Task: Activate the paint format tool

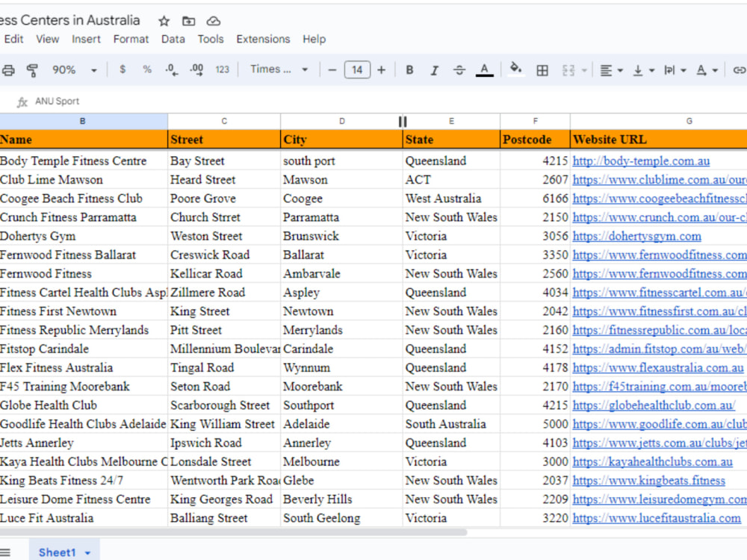Action: point(32,70)
